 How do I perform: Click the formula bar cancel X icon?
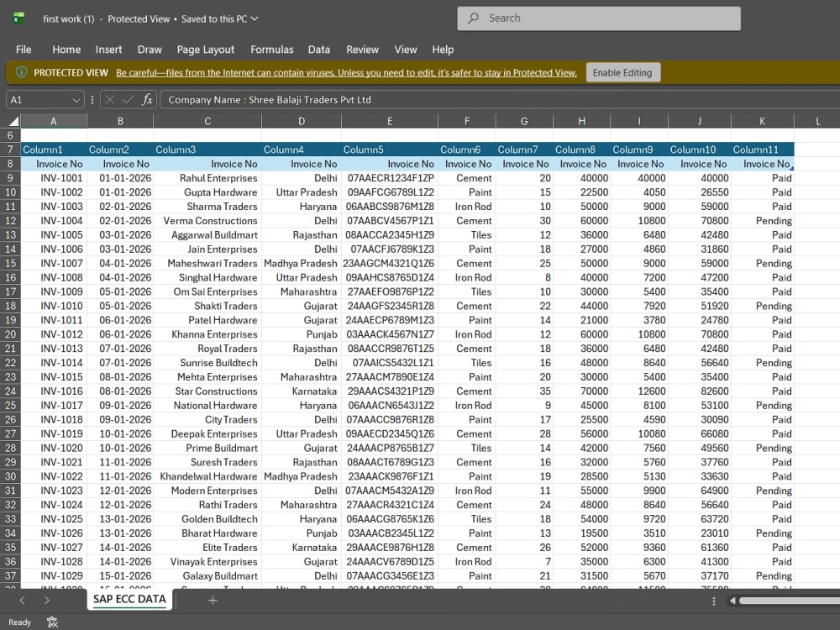click(x=110, y=100)
